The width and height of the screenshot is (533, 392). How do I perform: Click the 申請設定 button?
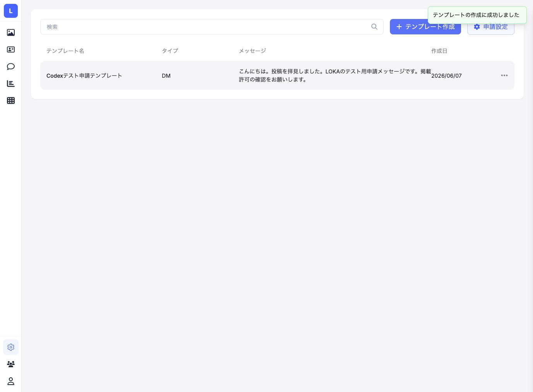click(x=491, y=27)
